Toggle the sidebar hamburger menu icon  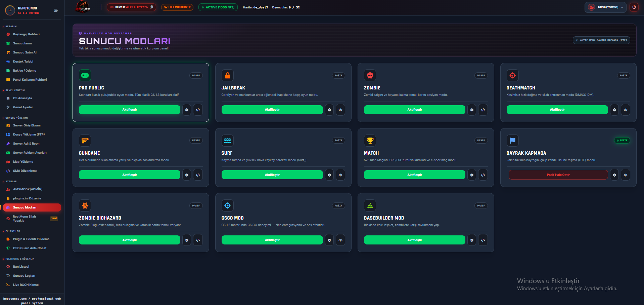[x=56, y=10]
